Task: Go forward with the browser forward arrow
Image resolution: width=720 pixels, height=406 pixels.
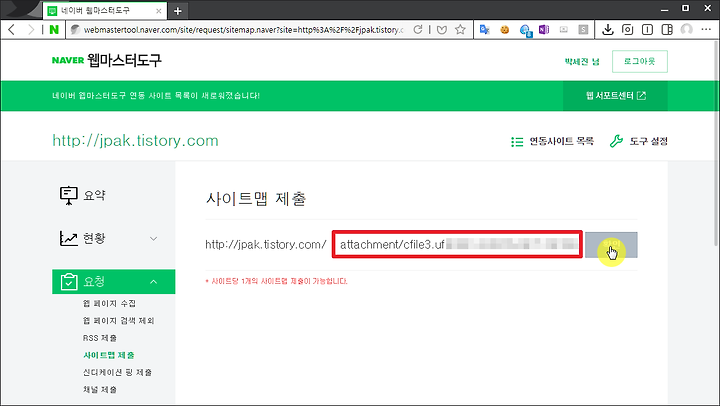Action: (x=31, y=30)
